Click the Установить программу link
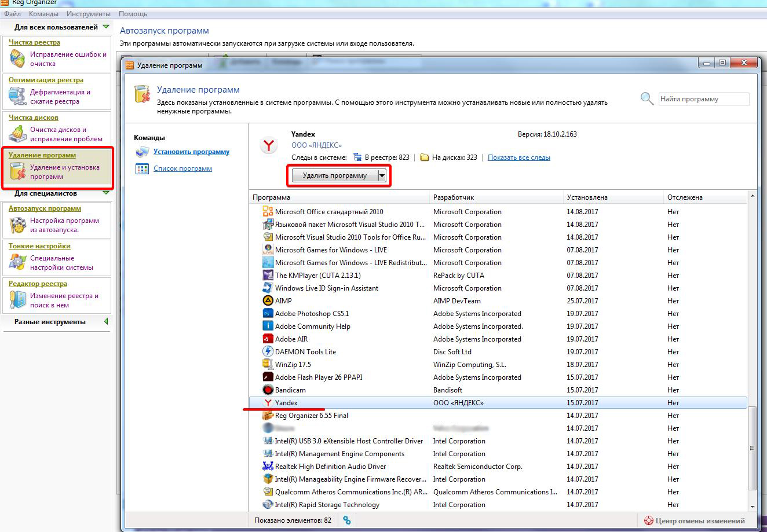This screenshot has height=532, width=767. (x=191, y=152)
